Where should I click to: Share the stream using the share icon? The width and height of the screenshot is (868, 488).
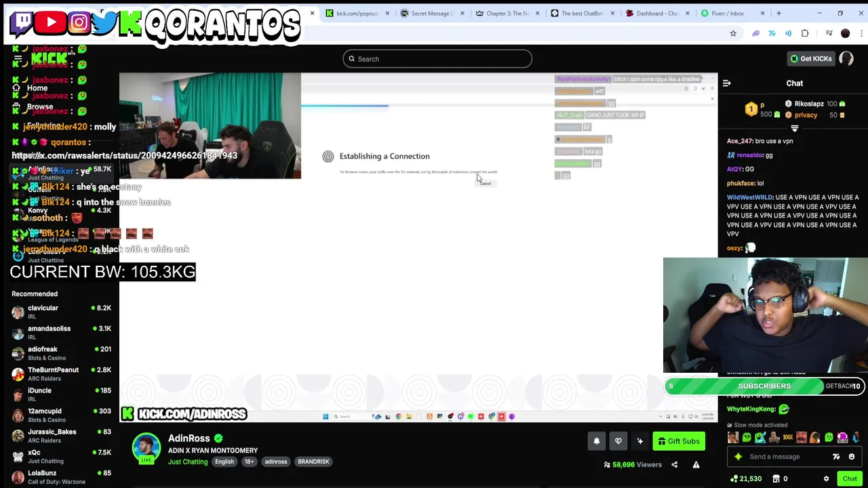674,465
